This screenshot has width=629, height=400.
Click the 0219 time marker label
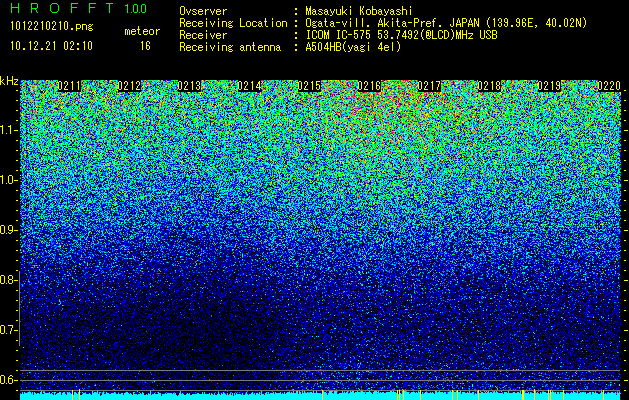549,86
